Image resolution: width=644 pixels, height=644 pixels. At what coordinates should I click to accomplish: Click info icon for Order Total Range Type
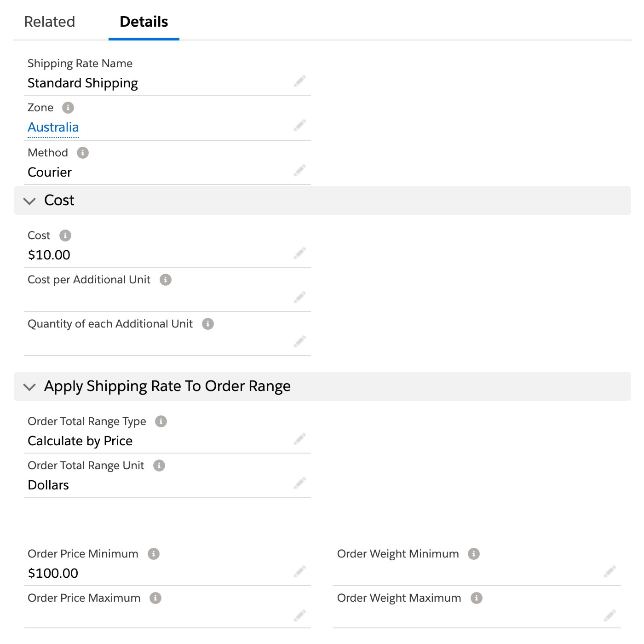pos(161,421)
